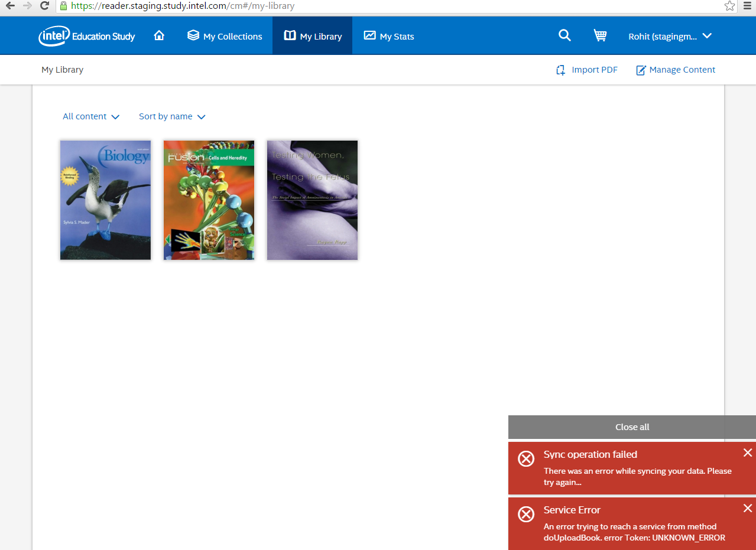Click the browser back arrow
The height and width of the screenshot is (550, 756).
click(10, 6)
